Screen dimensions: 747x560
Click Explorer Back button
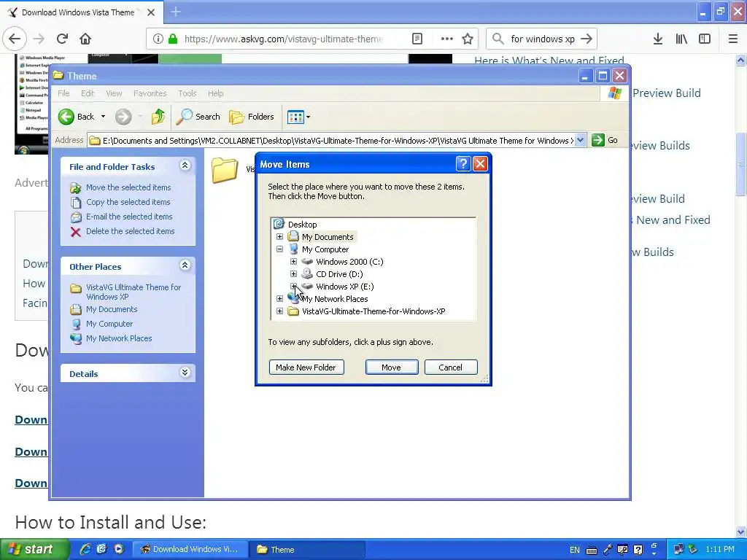pos(77,117)
